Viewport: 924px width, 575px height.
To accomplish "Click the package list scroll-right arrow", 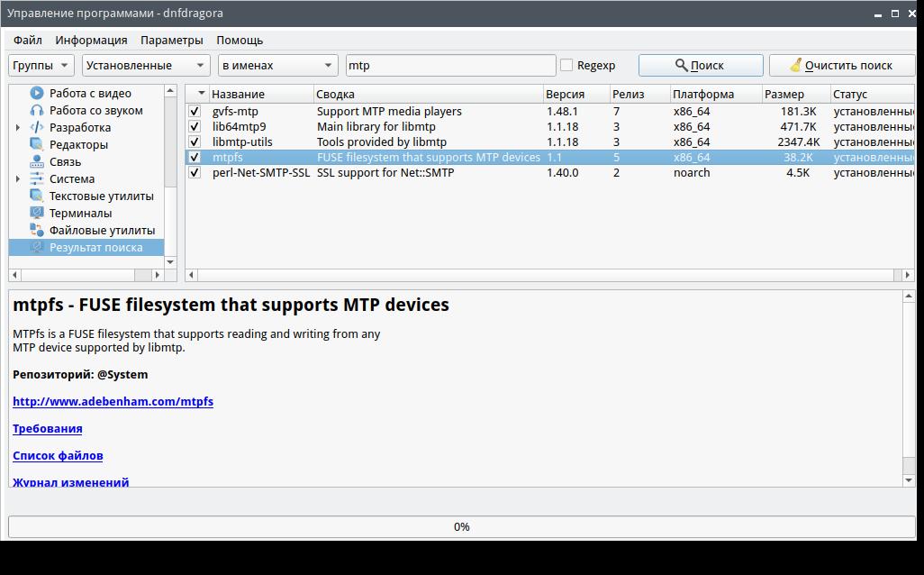I will (x=908, y=275).
